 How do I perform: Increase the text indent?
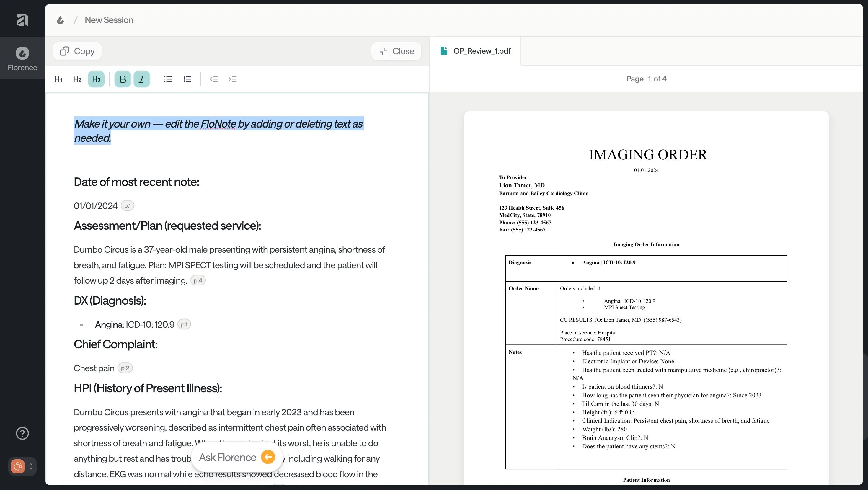[x=233, y=79]
